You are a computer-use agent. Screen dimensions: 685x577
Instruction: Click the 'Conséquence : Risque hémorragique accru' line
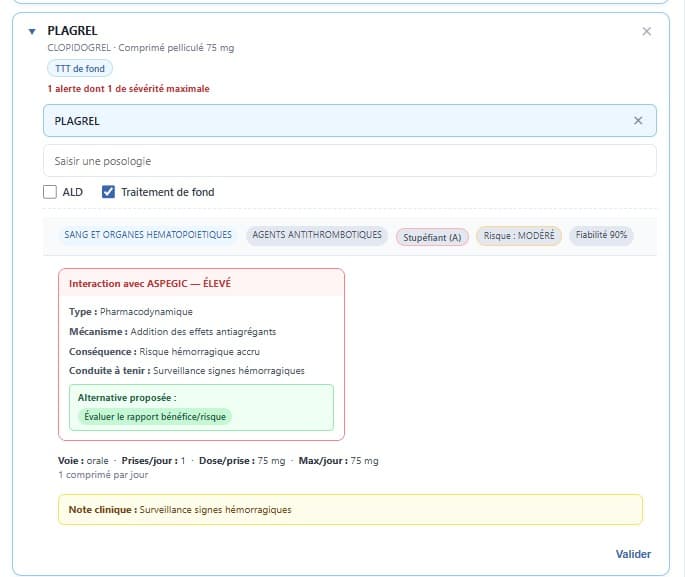(x=164, y=352)
